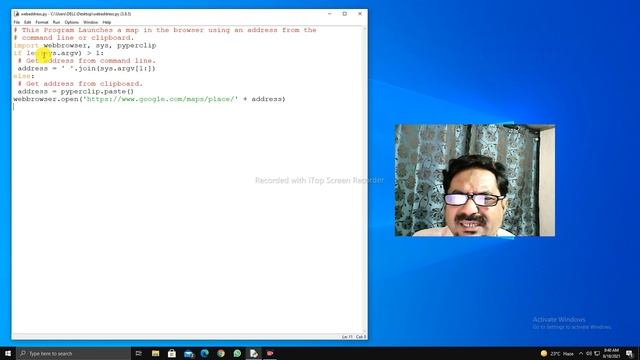Open the Options menu
Screen dimensions: 640x360
71,22
